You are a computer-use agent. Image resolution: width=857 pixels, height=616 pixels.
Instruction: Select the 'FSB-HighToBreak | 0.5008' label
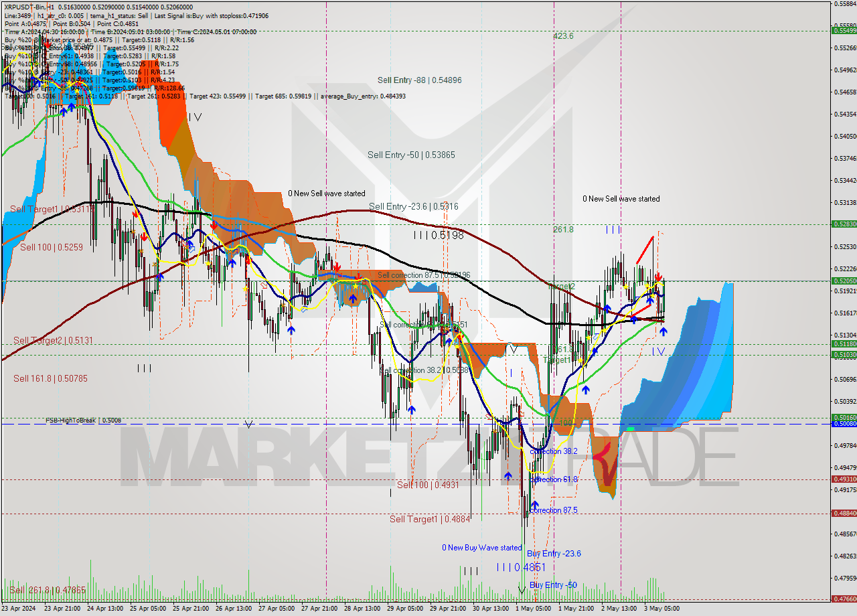point(84,420)
